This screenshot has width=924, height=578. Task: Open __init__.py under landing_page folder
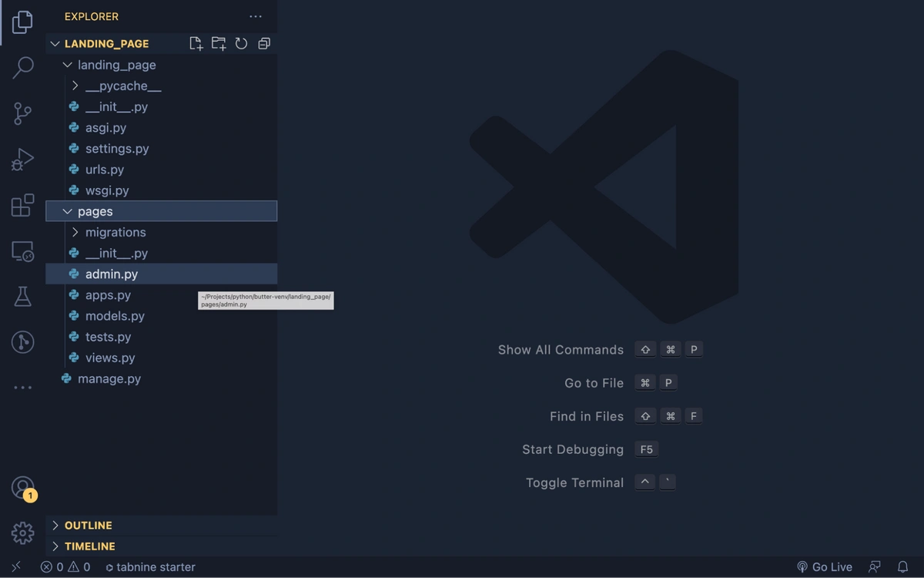(162, 106)
